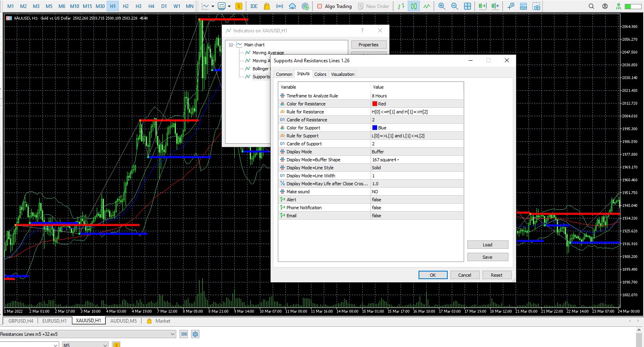Click the Signals broadcast icon
Viewport: 644px width, 347px height.
pyautogui.click(x=279, y=6)
